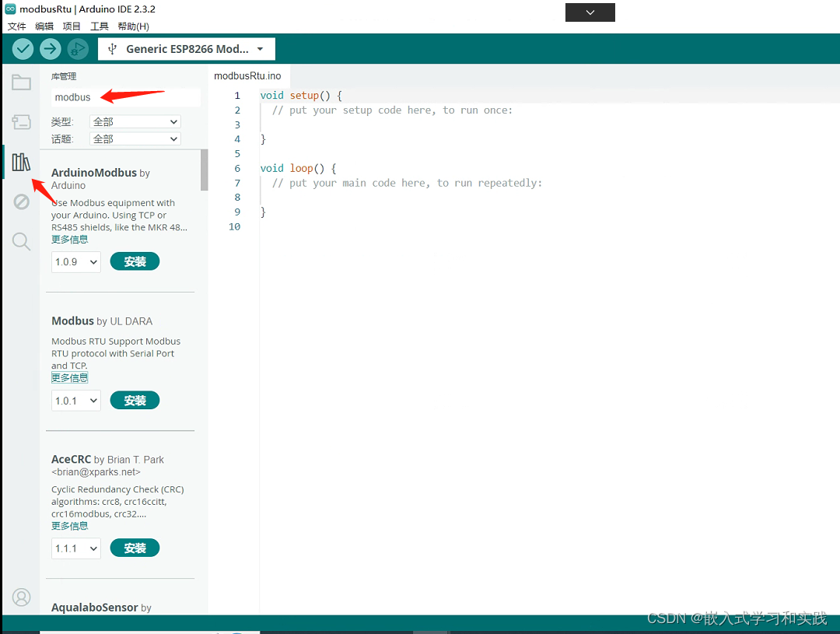
Task: Select the modbusRtu.ino editor tab
Action: click(x=247, y=76)
